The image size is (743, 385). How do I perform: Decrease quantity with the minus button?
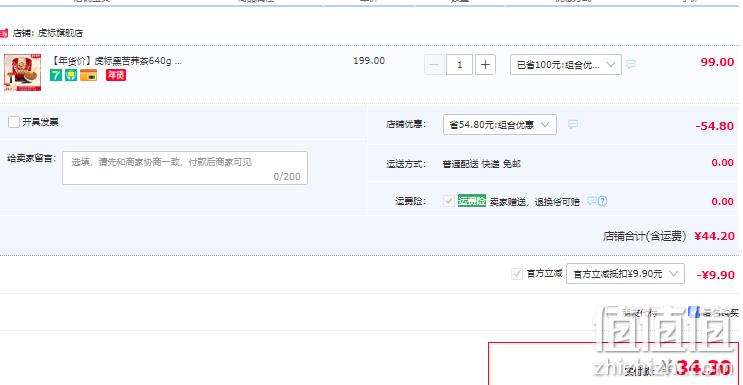pos(435,64)
